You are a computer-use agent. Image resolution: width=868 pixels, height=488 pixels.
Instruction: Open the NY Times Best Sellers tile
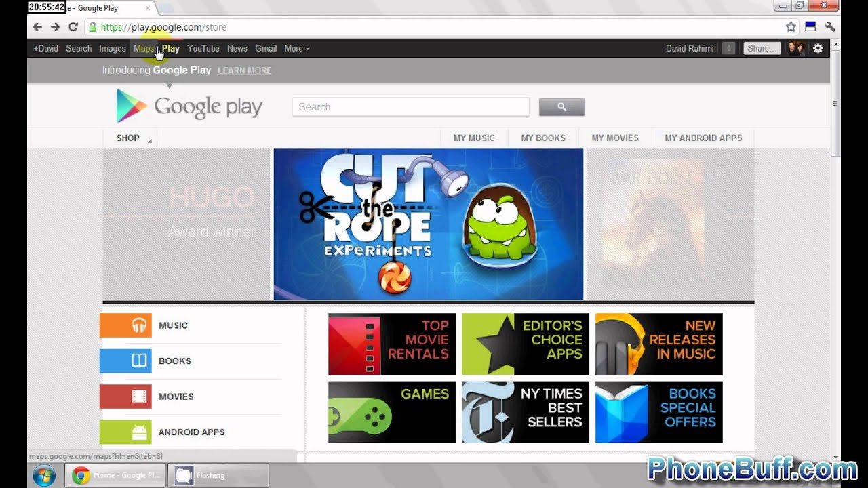526,412
